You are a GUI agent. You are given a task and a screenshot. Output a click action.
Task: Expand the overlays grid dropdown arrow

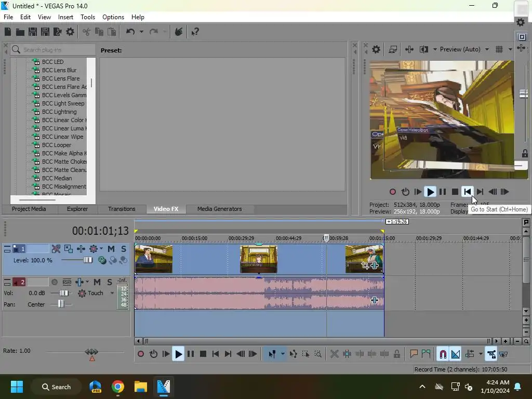[x=510, y=49]
